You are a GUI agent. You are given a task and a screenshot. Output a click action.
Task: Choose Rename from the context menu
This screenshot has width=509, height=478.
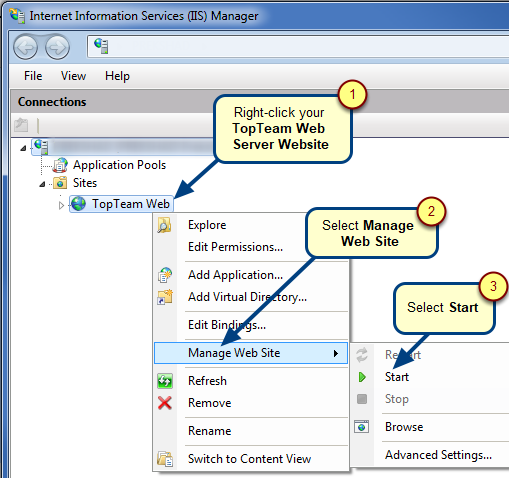210,431
